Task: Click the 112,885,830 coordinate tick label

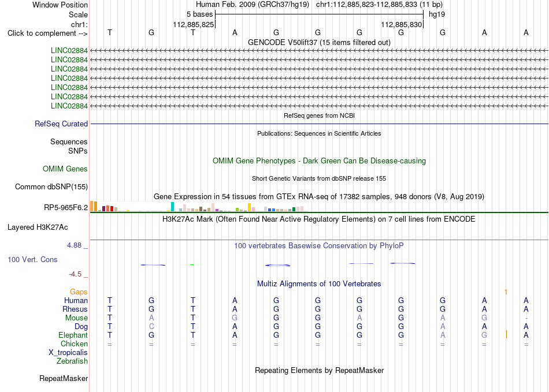Action: 401,24
